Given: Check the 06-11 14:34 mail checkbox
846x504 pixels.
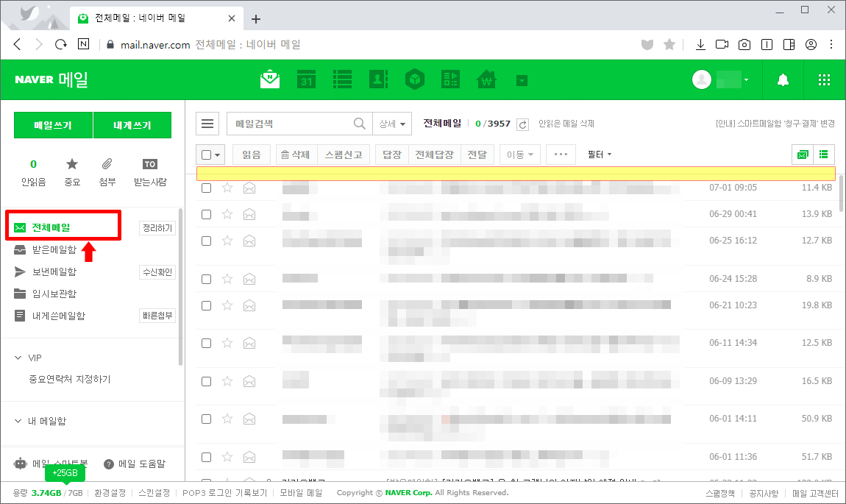Looking at the screenshot, I should 206,343.
